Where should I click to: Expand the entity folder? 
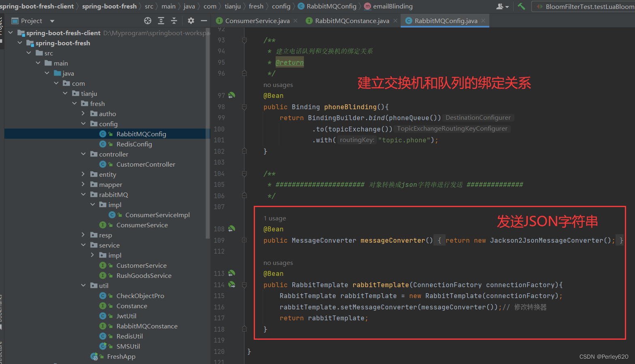(83, 174)
